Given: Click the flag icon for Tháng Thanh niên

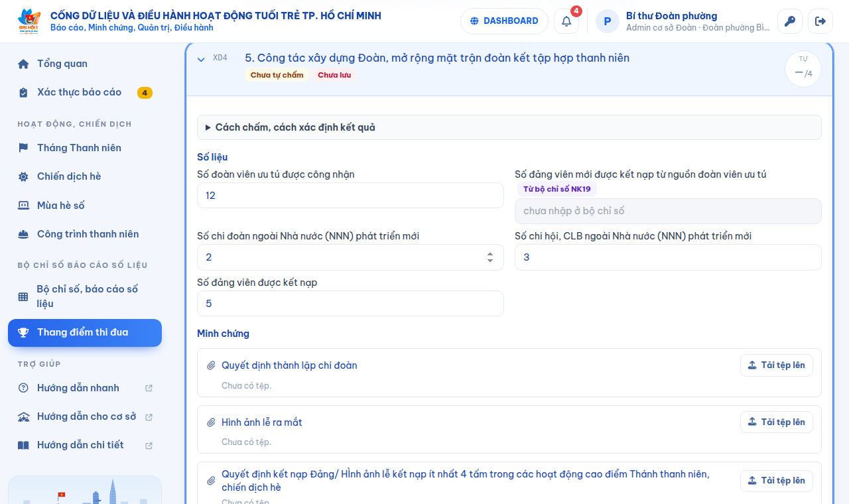Looking at the screenshot, I should (x=23, y=148).
